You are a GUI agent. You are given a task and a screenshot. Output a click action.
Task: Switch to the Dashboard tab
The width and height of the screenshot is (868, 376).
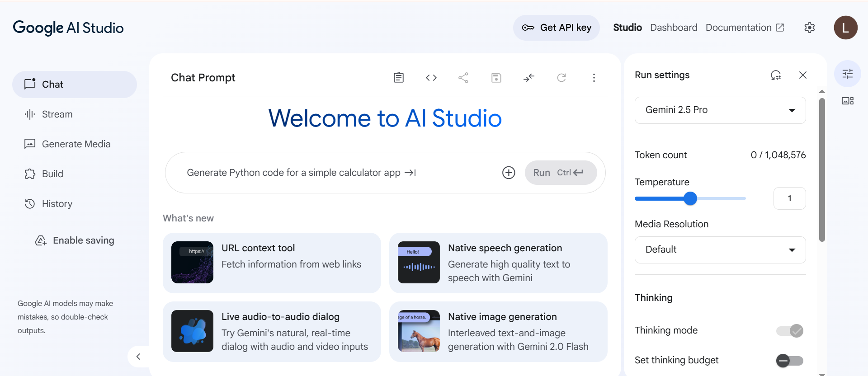(674, 28)
